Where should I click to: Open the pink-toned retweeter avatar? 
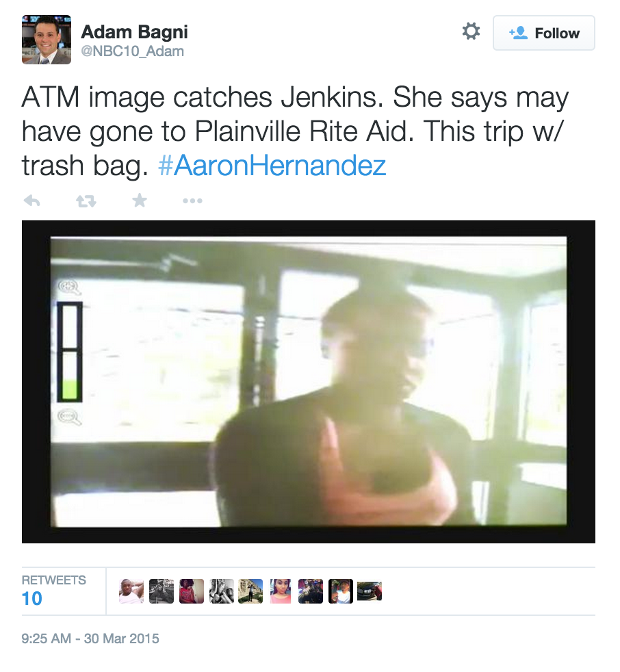click(x=281, y=591)
